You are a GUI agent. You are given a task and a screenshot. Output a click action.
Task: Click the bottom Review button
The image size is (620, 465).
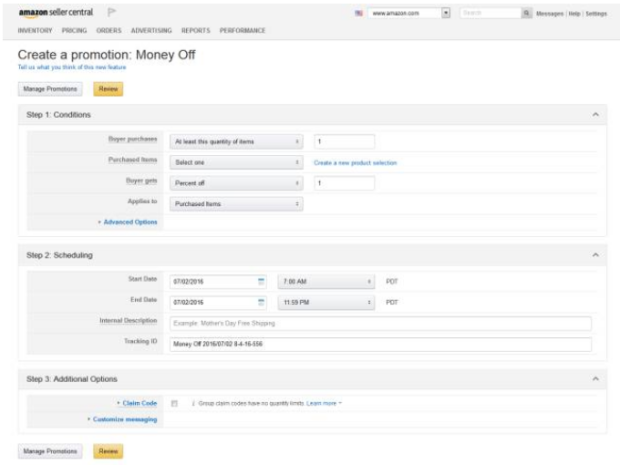[108, 451]
